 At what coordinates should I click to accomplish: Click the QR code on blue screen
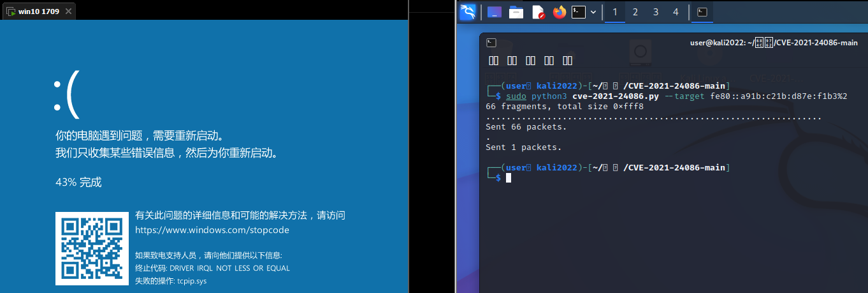[x=91, y=248]
